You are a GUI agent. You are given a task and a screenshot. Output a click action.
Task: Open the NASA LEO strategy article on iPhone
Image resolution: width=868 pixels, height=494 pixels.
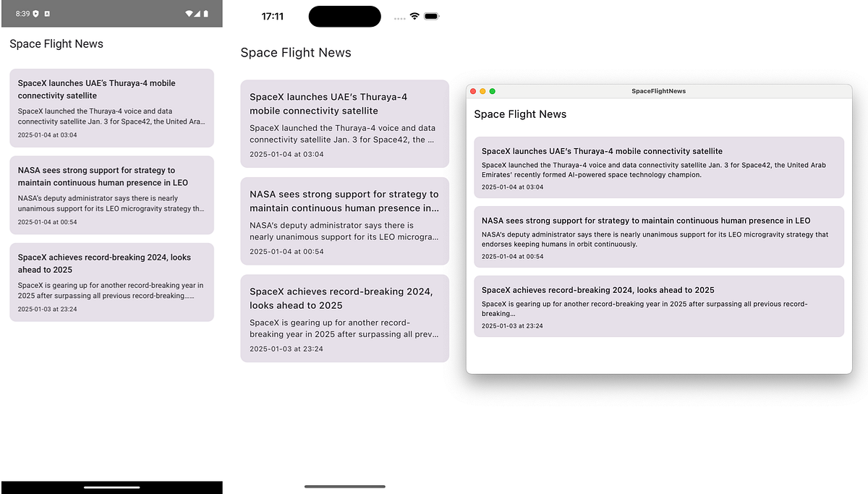click(x=344, y=221)
